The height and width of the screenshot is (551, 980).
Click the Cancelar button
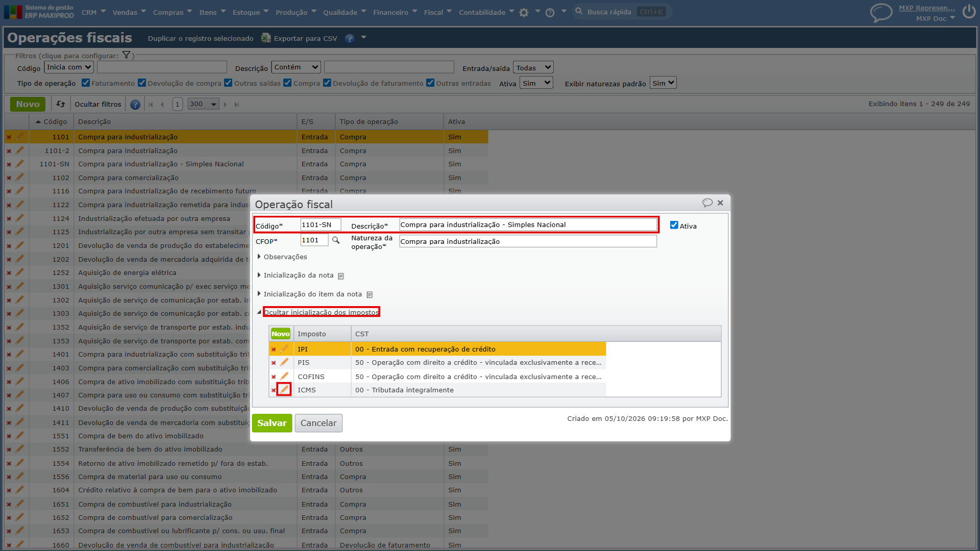[318, 423]
